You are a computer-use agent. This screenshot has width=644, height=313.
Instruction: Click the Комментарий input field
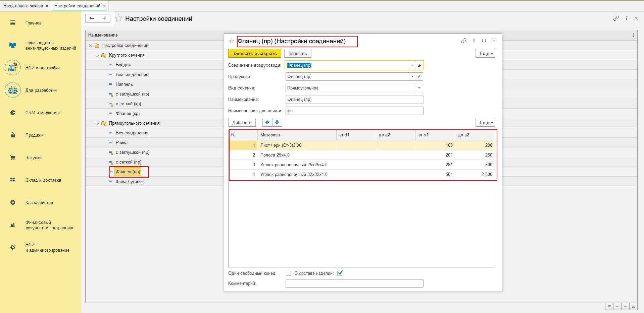click(354, 284)
